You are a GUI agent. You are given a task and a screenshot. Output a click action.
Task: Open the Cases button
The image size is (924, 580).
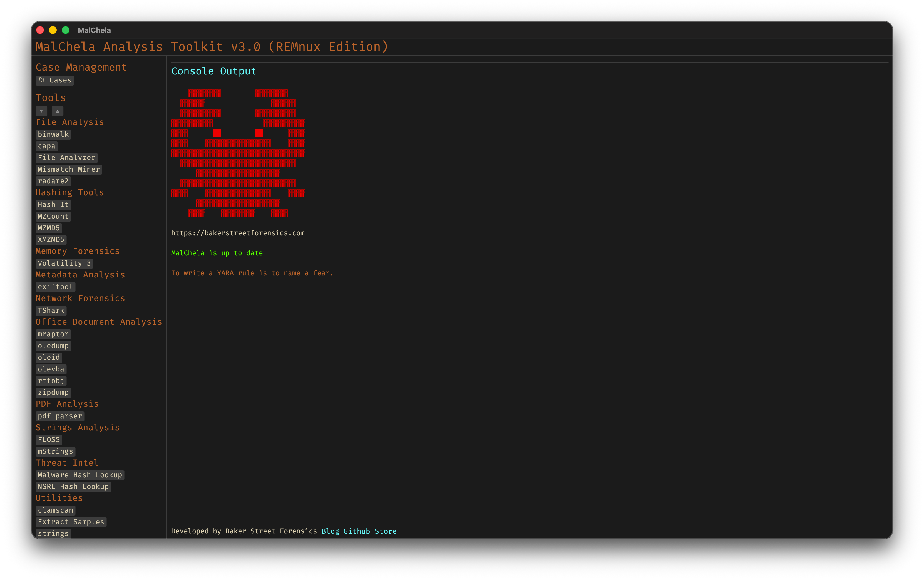[x=54, y=80]
